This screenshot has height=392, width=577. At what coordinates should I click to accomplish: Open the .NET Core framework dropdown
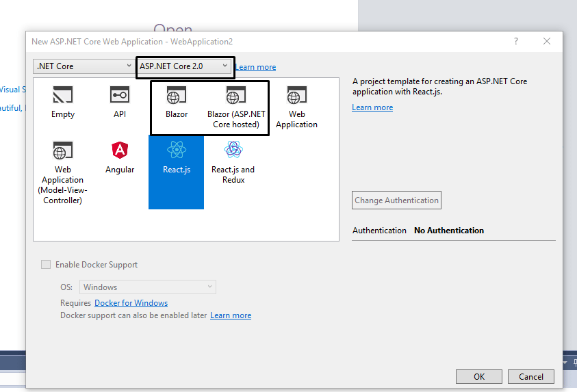click(x=84, y=66)
